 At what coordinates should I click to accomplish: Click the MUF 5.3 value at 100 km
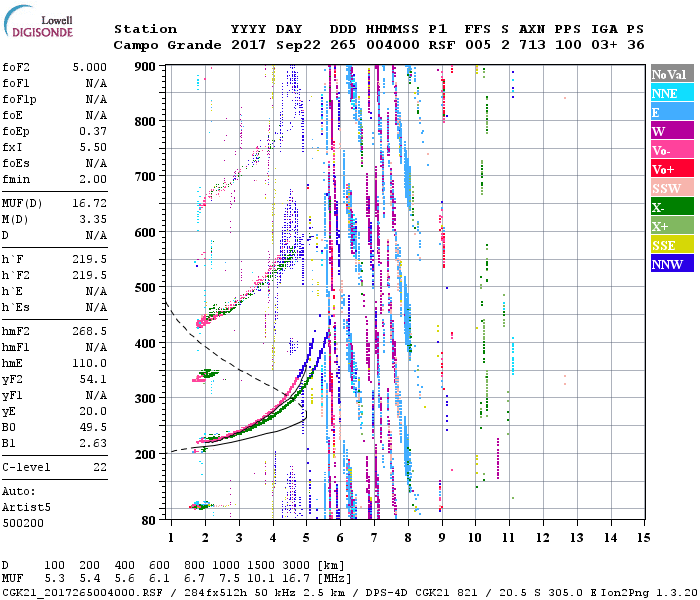click(54, 578)
